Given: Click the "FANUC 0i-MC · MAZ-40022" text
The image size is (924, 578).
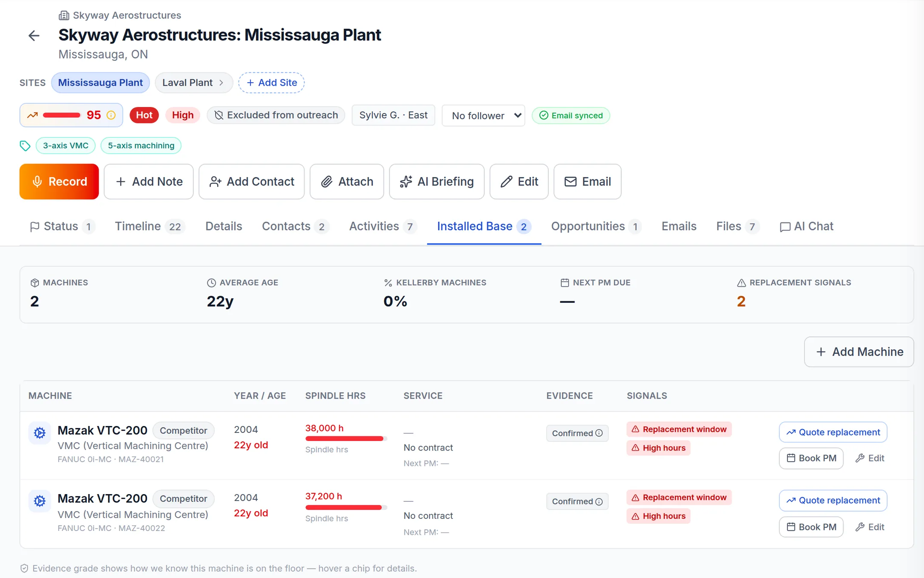Looking at the screenshot, I should tap(111, 528).
